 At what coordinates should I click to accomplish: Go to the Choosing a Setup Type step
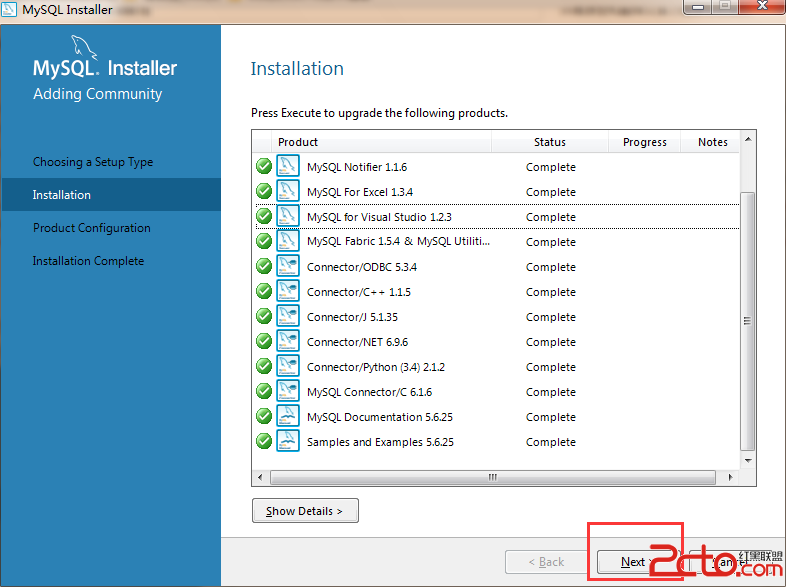93,162
